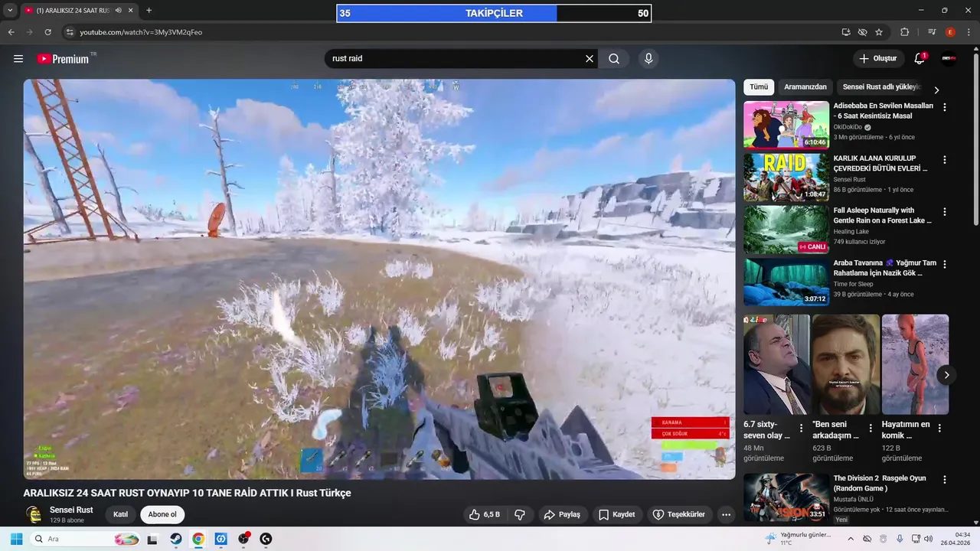
Task: Open Fall Asleep Naturally live thumbnail
Action: 786,230
